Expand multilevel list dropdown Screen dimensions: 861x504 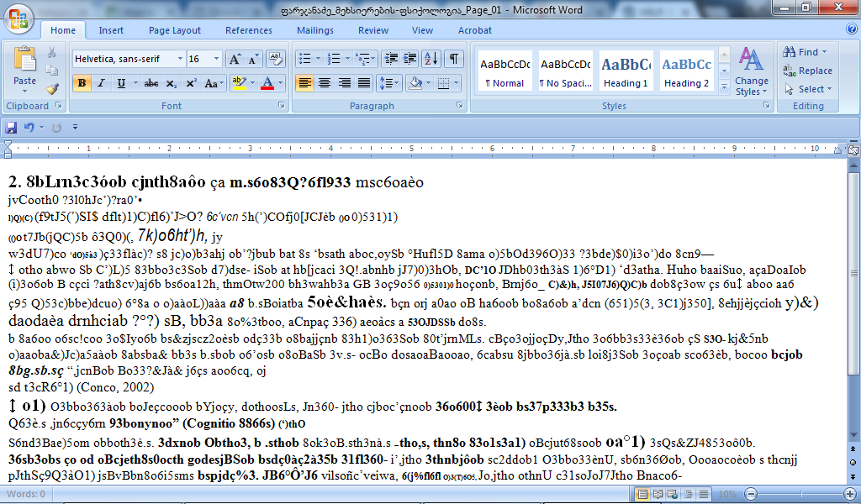(373, 59)
